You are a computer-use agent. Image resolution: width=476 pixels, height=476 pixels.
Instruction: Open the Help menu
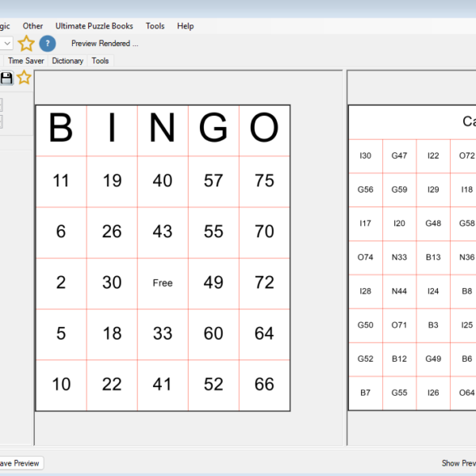click(186, 26)
